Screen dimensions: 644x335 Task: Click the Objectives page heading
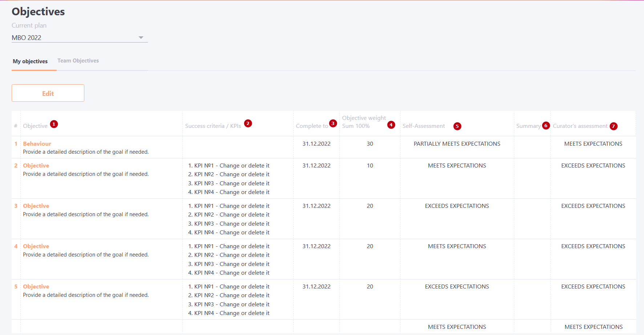pyautogui.click(x=38, y=12)
